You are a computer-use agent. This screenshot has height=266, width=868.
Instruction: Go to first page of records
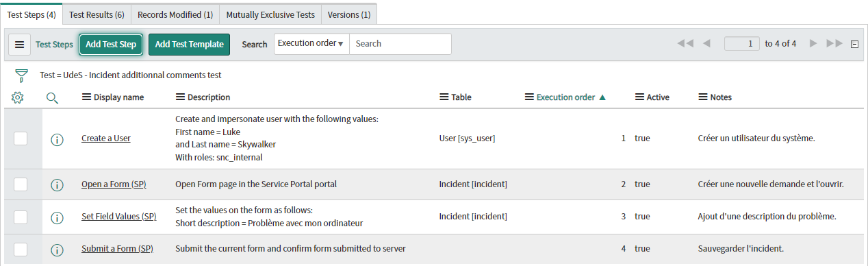click(x=685, y=44)
